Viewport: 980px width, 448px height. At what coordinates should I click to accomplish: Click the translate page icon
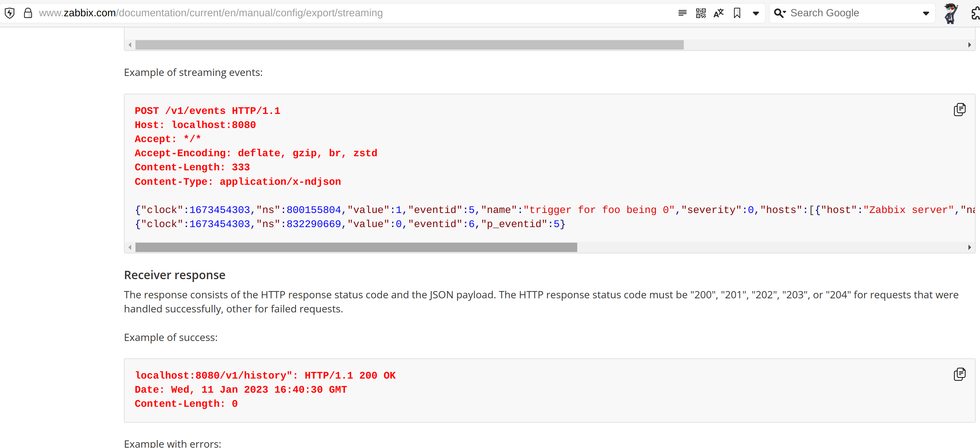(718, 13)
